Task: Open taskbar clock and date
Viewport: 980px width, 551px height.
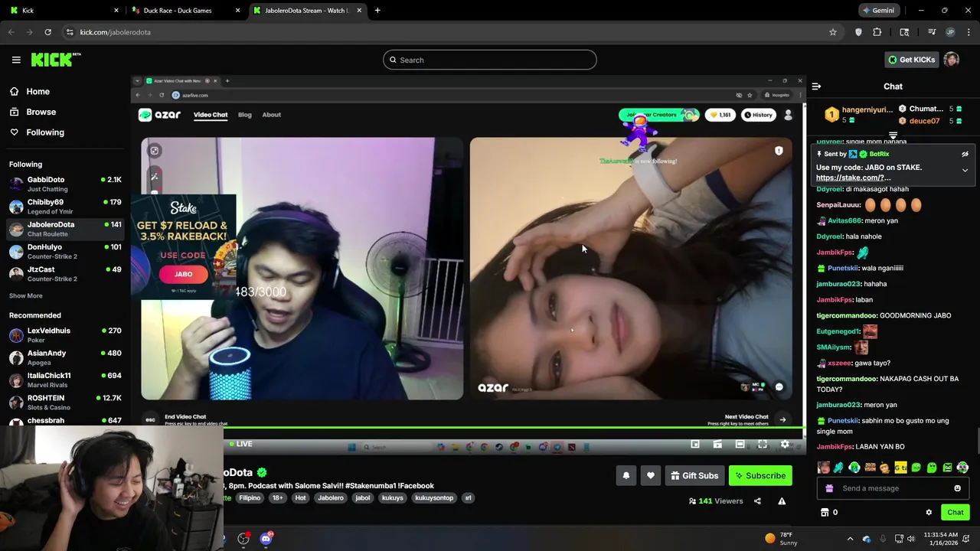Action: [940, 539]
